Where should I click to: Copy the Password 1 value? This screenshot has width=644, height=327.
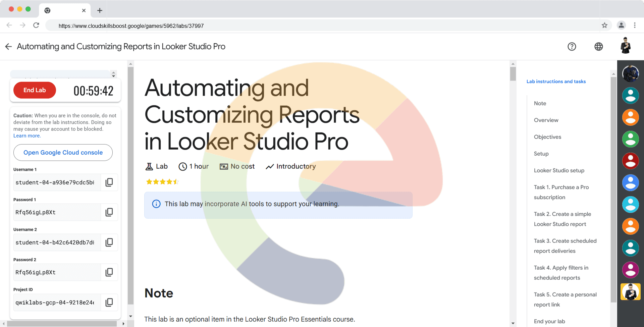coord(109,212)
